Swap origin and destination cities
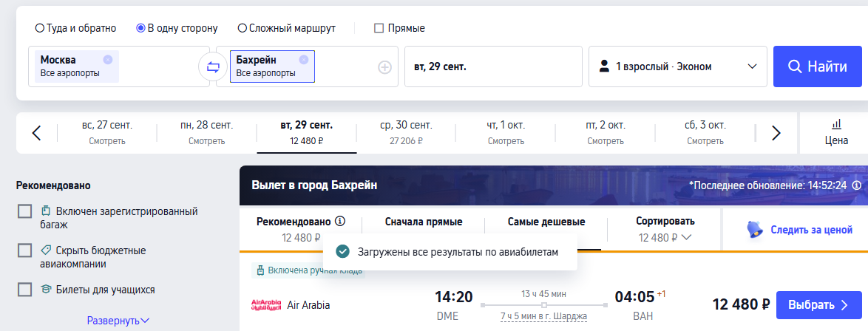 coord(213,67)
